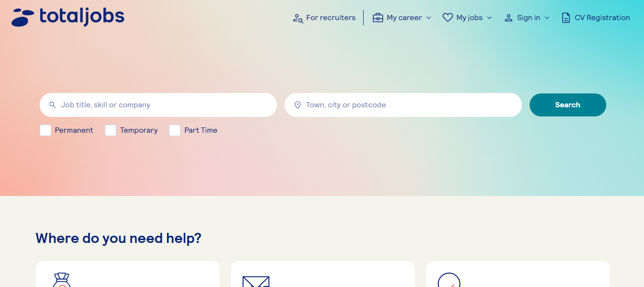Click the magnifier icon in job search field
Image resolution: width=644 pixels, height=287 pixels.
tap(52, 104)
